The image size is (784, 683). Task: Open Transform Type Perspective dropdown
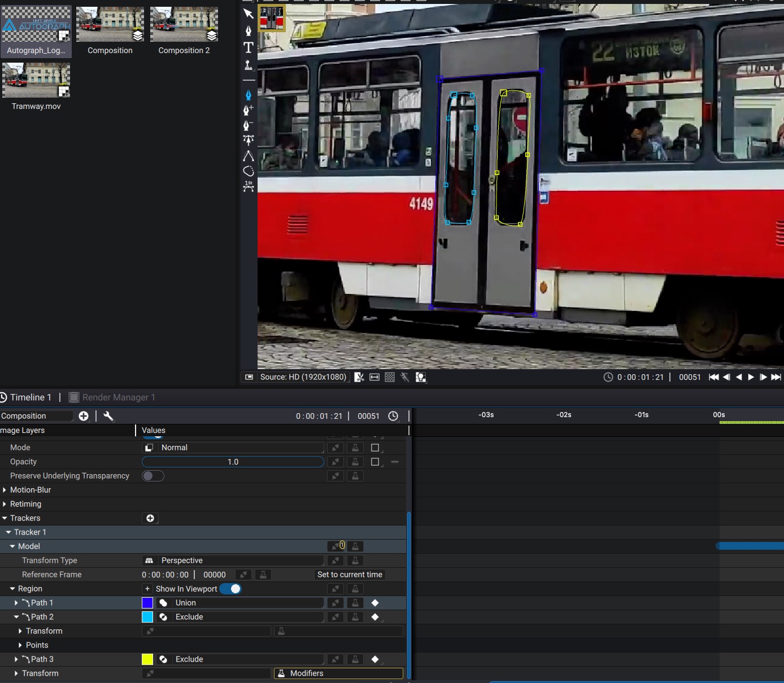233,561
